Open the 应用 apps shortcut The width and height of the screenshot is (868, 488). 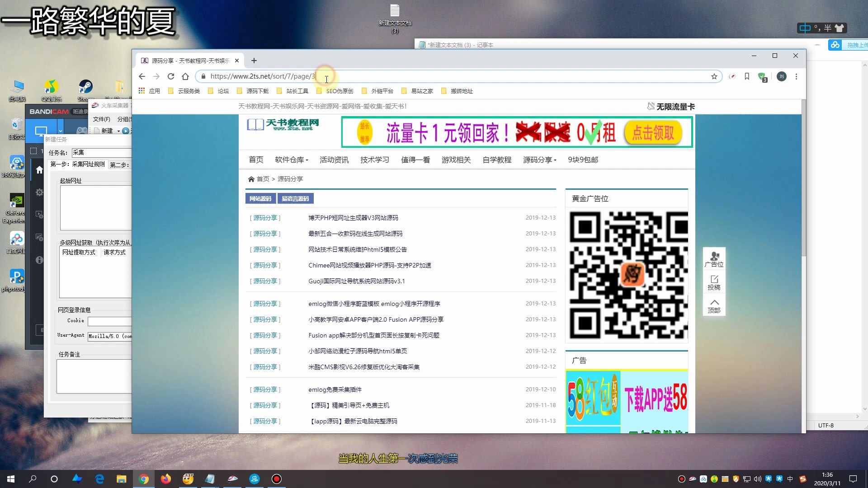(x=149, y=91)
